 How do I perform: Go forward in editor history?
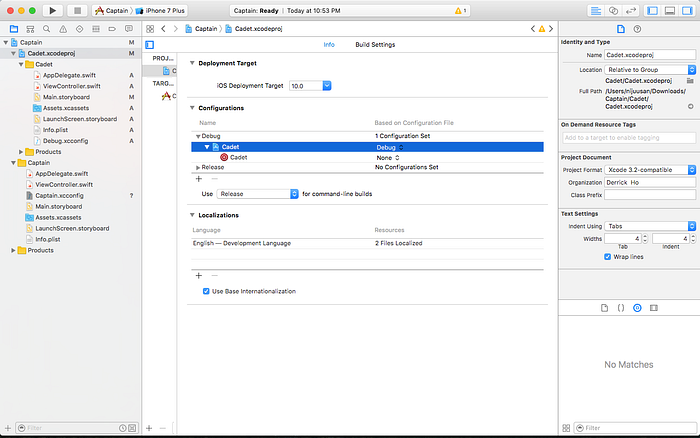click(175, 29)
